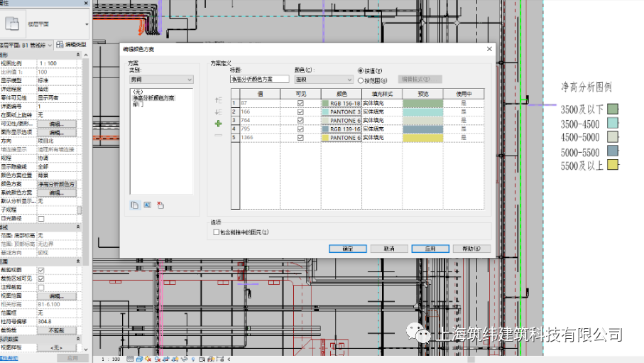This screenshot has width=644, height=363.
Task: Toggle the 包含链接中的图元 checkbox
Action: [216, 232]
